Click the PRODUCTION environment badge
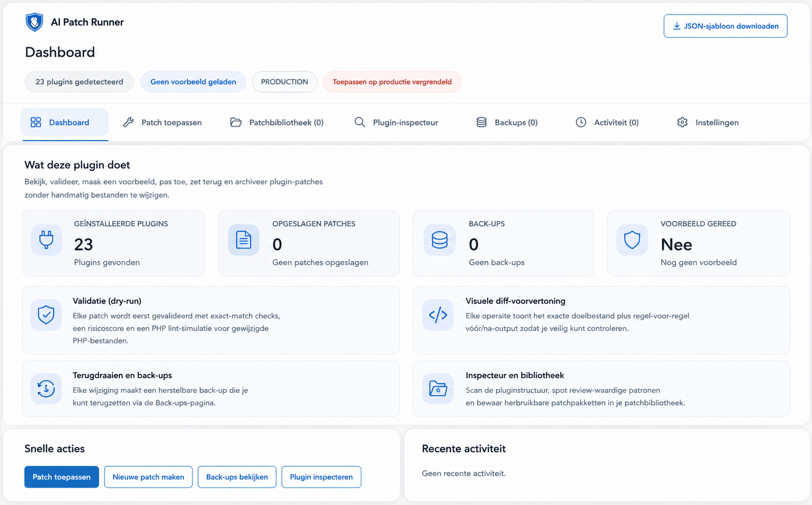812x505 pixels. tap(284, 82)
